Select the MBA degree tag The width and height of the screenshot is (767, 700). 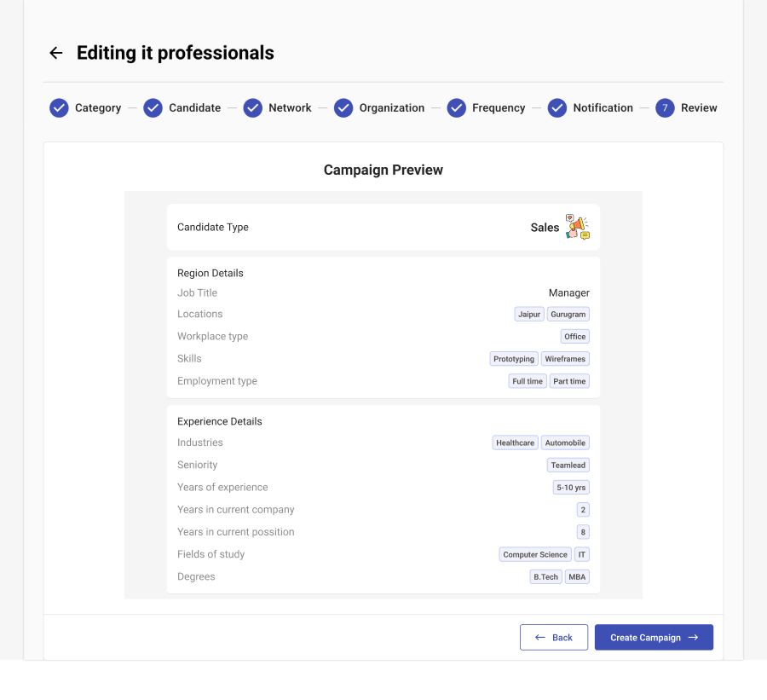(577, 577)
